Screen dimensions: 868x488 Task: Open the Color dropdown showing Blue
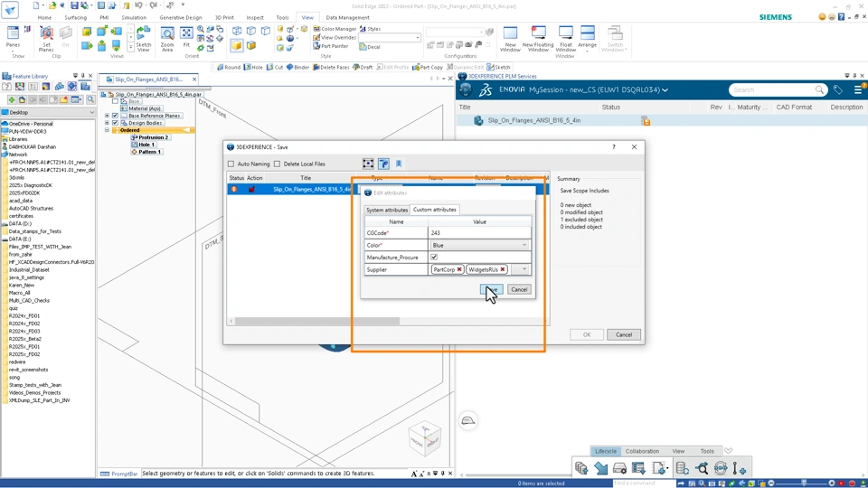click(479, 245)
